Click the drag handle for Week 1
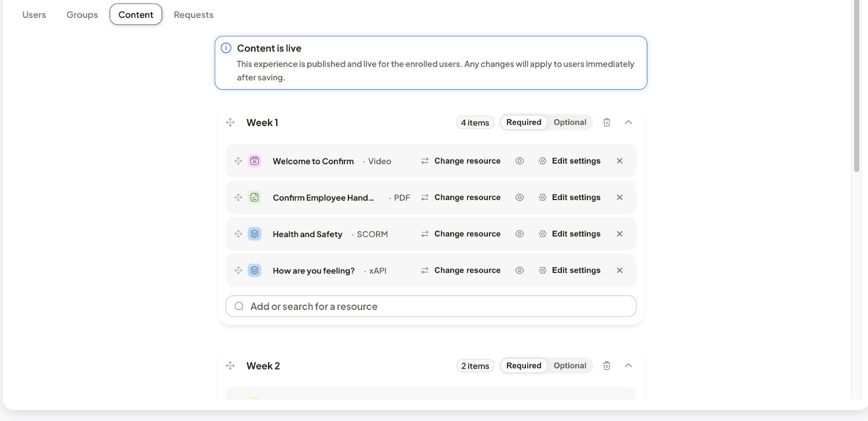 (230, 123)
